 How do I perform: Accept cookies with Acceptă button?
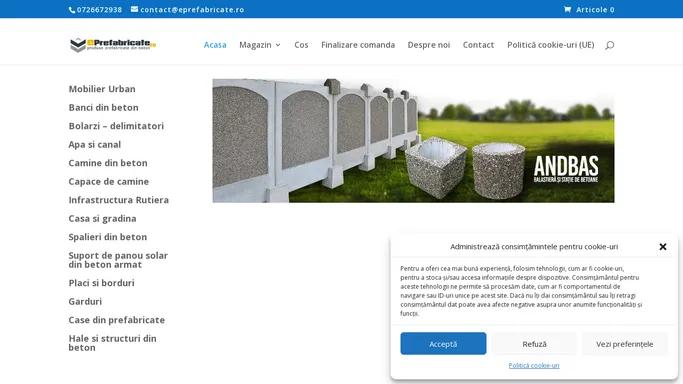tap(443, 344)
